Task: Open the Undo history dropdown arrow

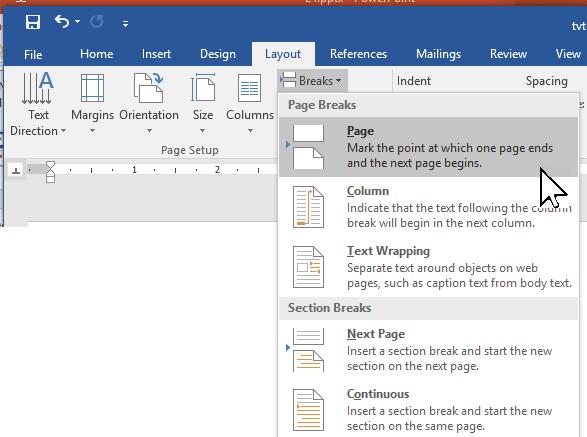Action: (77, 22)
